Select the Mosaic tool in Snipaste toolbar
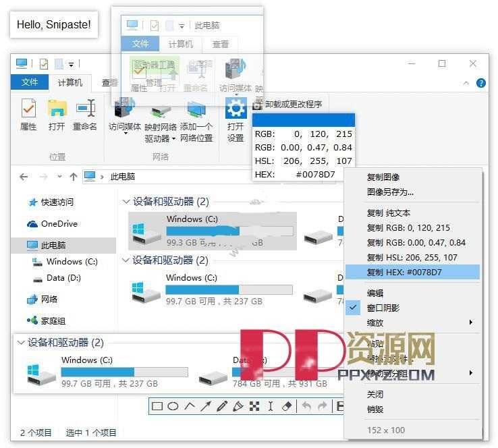 click(x=254, y=406)
